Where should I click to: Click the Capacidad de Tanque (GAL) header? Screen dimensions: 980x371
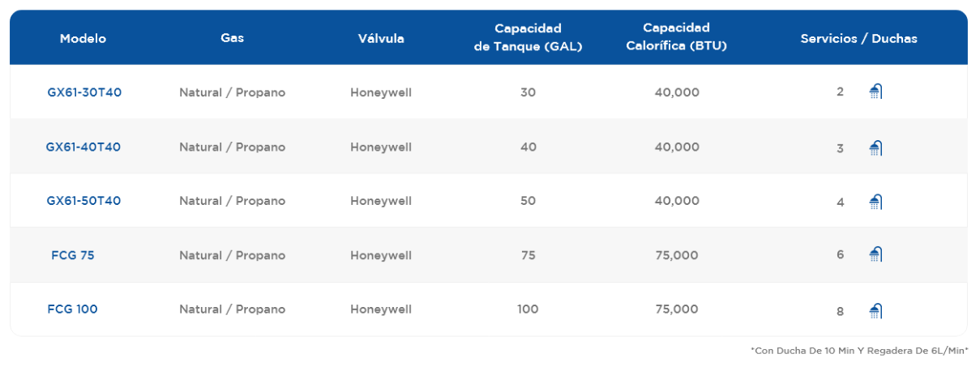pyautogui.click(x=528, y=38)
